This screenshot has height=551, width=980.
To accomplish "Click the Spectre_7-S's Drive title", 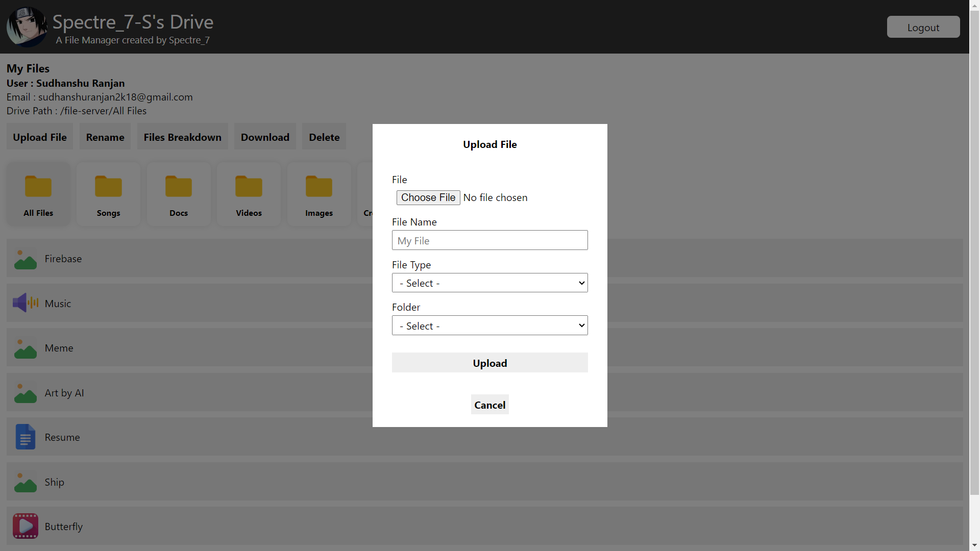I will 133,22.
